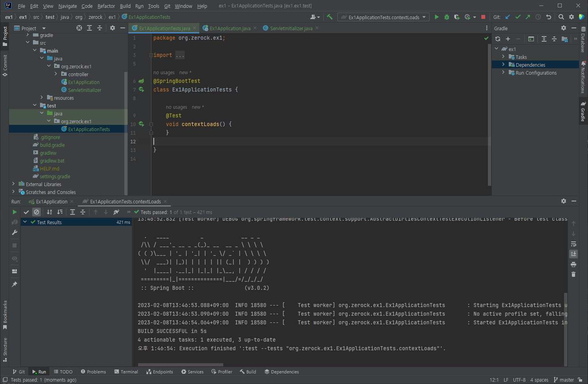Open the Navigate menu

pyautogui.click(x=67, y=6)
